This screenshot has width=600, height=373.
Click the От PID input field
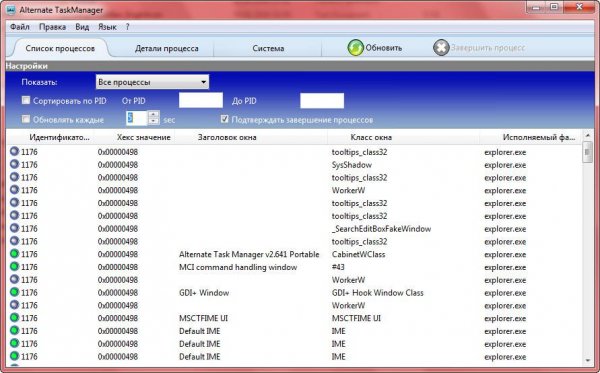201,100
